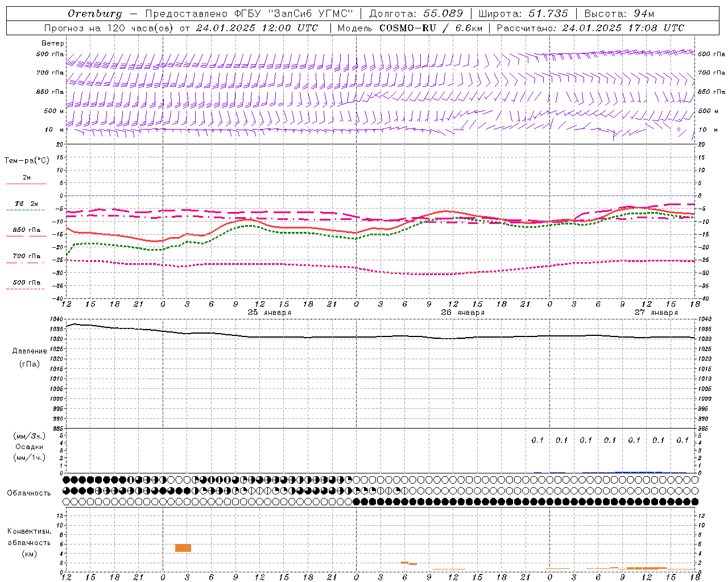Image resolution: width=728 pixels, height=582 pixels.
Task: Click the "(мм/3ч.)" precipitation unit label
Action: (30, 436)
